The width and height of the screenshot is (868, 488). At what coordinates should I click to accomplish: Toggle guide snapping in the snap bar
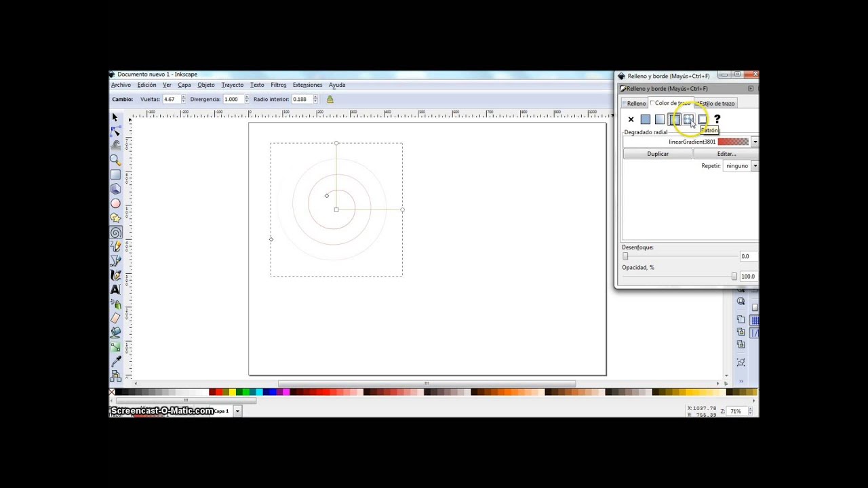click(755, 333)
